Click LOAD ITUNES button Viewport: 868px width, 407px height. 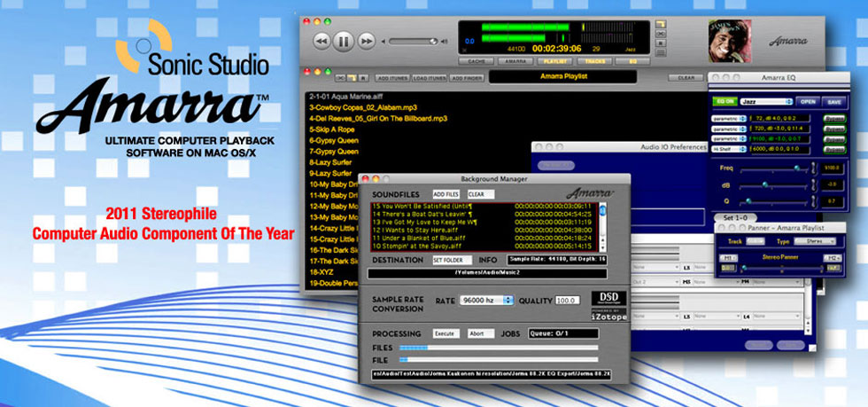click(429, 78)
